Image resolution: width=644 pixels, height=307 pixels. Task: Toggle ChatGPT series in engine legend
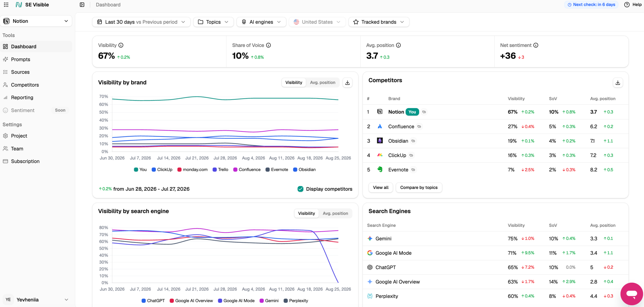[153, 301]
